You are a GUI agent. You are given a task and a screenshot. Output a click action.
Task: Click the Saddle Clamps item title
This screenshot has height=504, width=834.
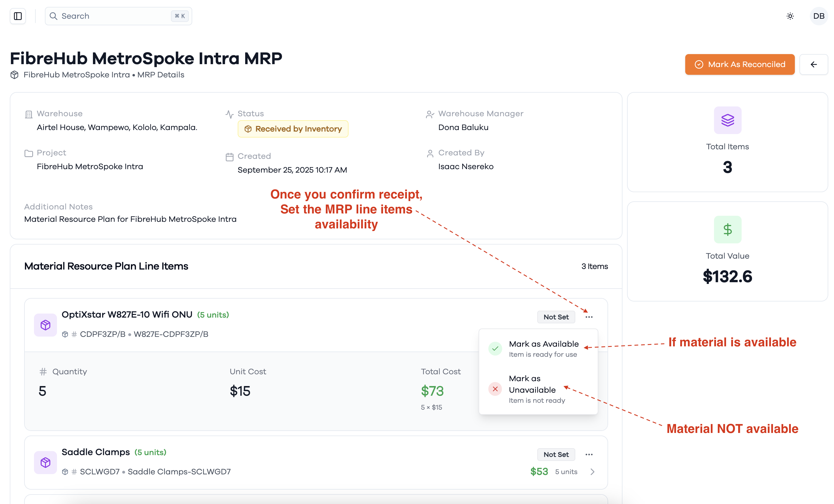point(96,452)
